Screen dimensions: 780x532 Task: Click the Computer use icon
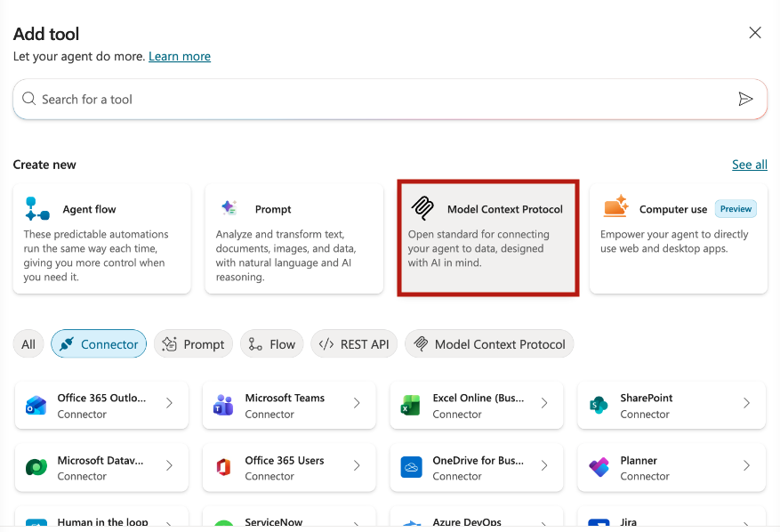pyautogui.click(x=615, y=206)
